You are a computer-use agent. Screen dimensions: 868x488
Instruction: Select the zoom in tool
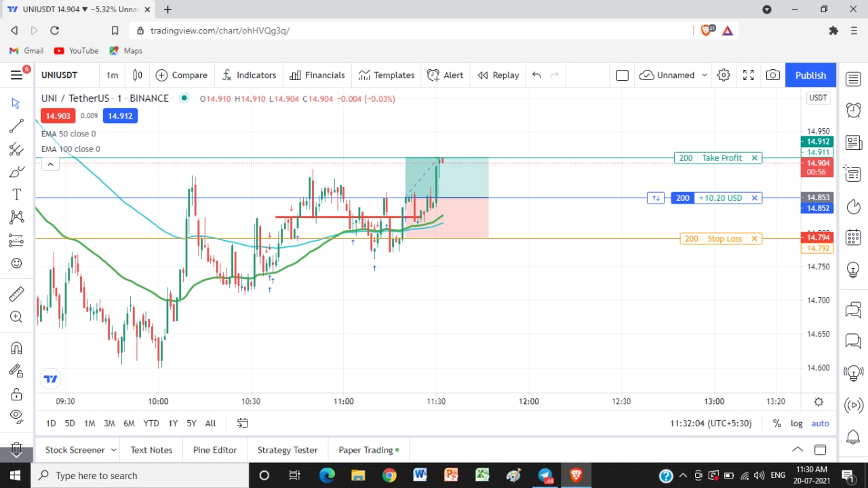16,317
